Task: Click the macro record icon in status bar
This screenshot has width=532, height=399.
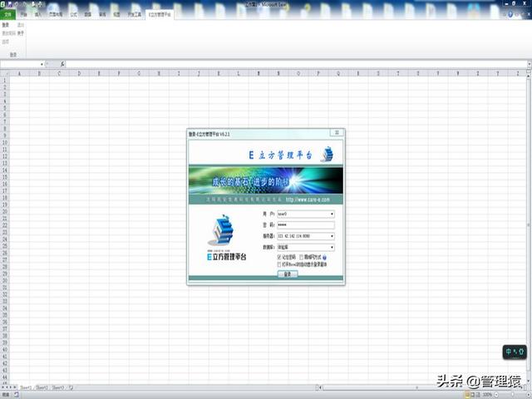Action: [16, 395]
